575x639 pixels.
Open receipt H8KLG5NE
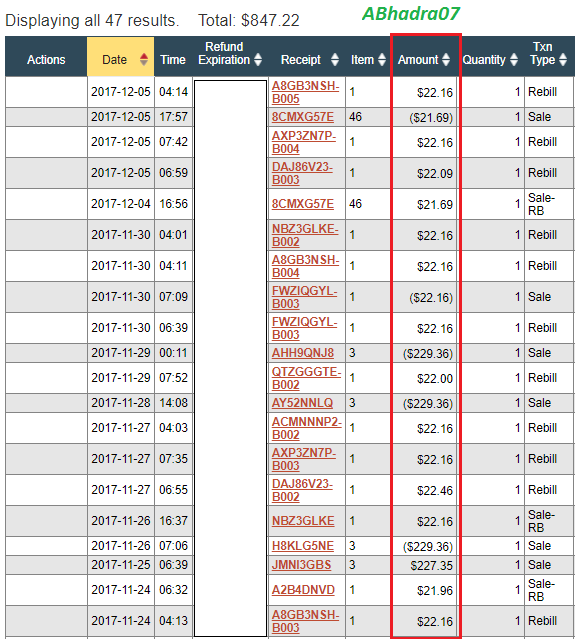tap(303, 546)
